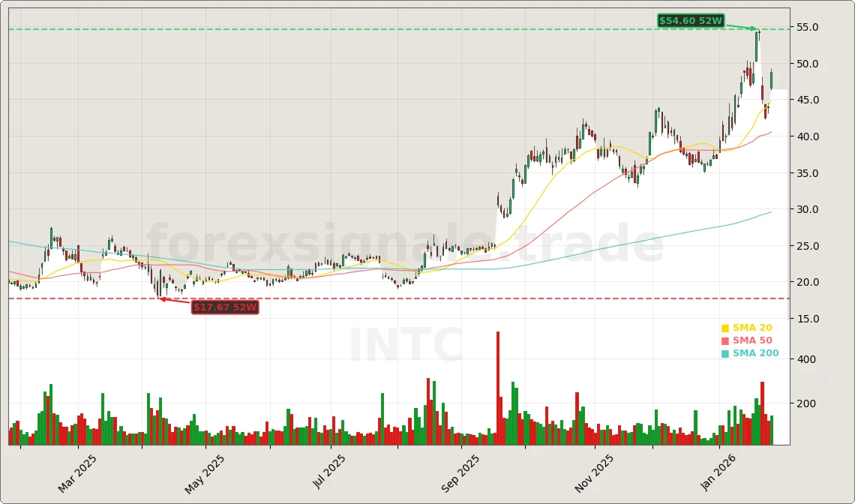This screenshot has width=855, height=504.
Task: Click the SMA 20 legend text
Action: click(x=752, y=328)
